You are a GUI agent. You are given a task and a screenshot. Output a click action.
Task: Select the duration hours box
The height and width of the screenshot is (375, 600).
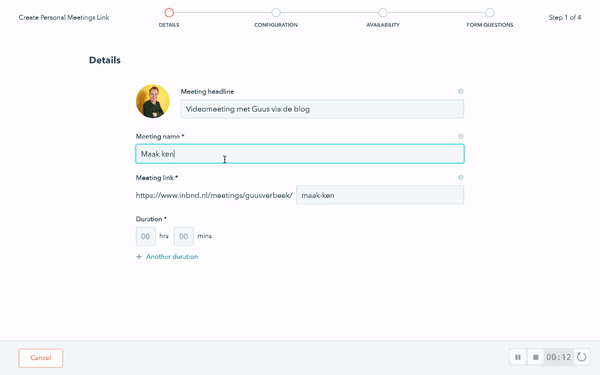coord(146,236)
